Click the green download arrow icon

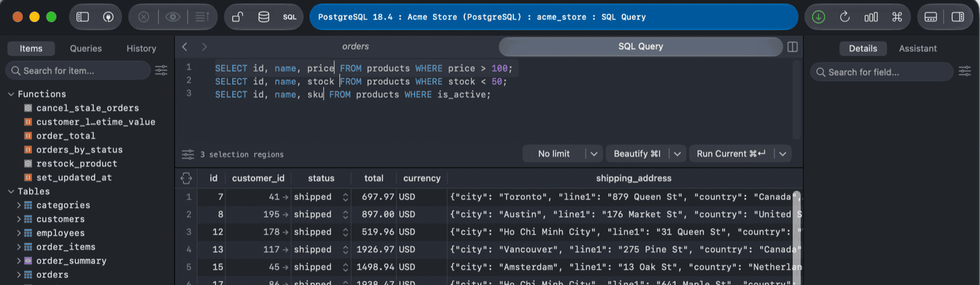[x=818, y=17]
